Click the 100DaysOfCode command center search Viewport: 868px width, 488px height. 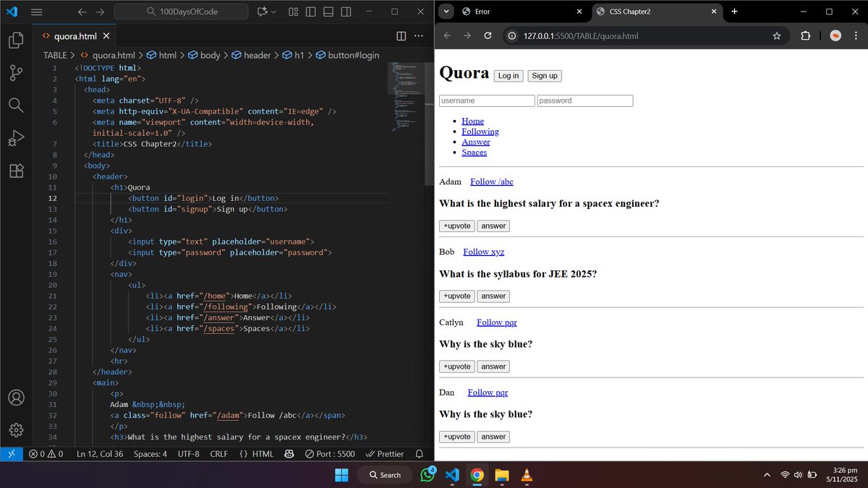tap(181, 12)
